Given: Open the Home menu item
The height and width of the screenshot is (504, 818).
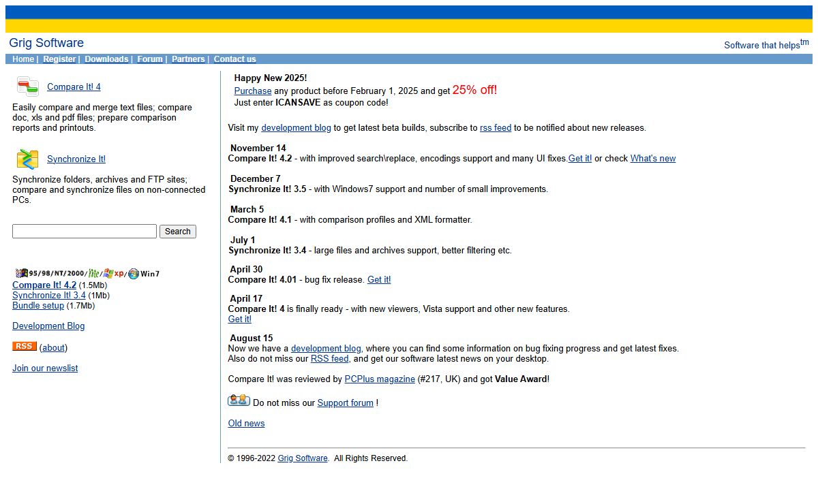Looking at the screenshot, I should [x=22, y=59].
